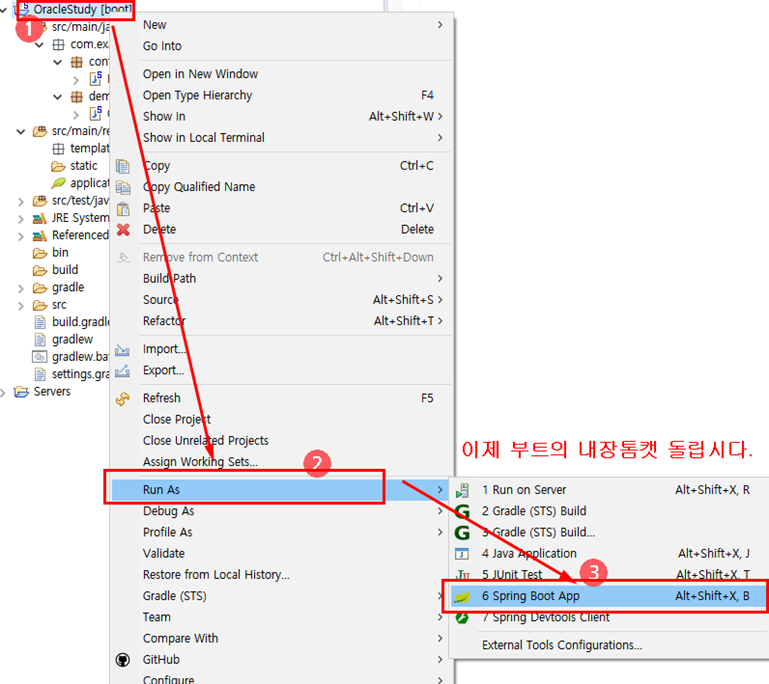Viewport: 769px width, 684px height.
Task: Collapse the com.ex package node
Action: pos(40,45)
